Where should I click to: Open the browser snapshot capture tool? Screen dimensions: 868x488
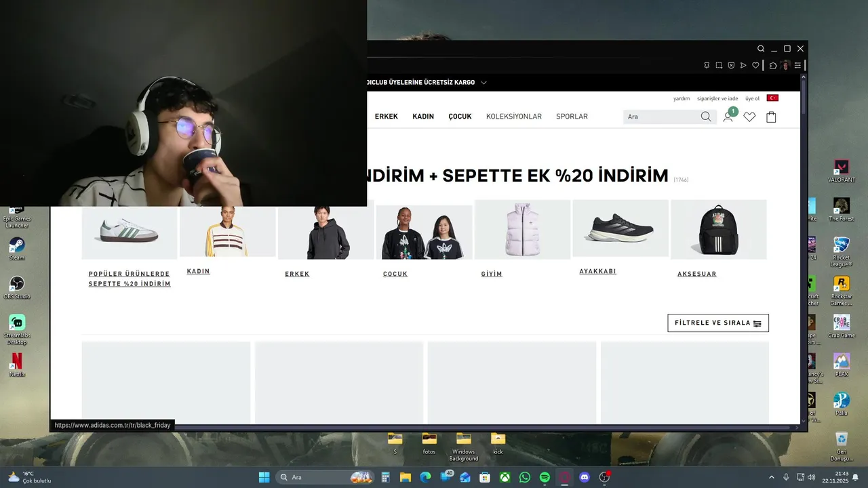coord(719,66)
